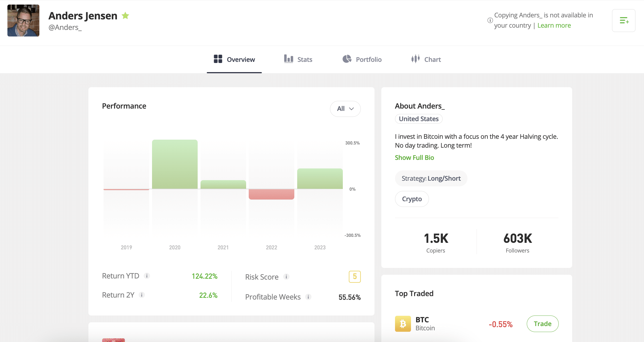Click the Stats bar chart icon

pyautogui.click(x=288, y=59)
